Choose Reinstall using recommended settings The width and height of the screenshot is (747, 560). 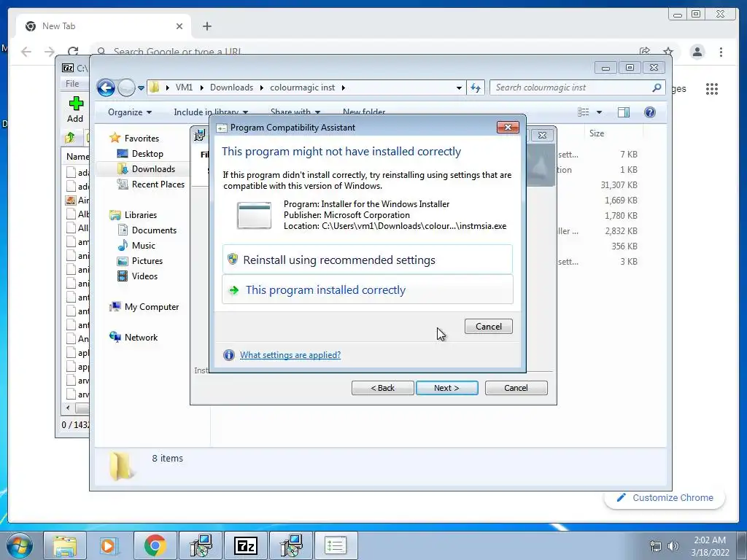tap(368, 260)
